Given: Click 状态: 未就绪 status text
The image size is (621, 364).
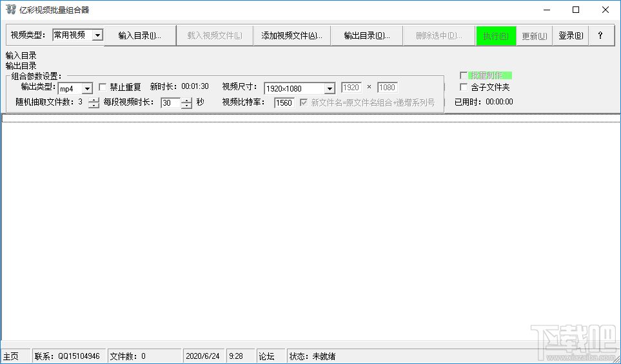Looking at the screenshot, I should (x=313, y=356).
